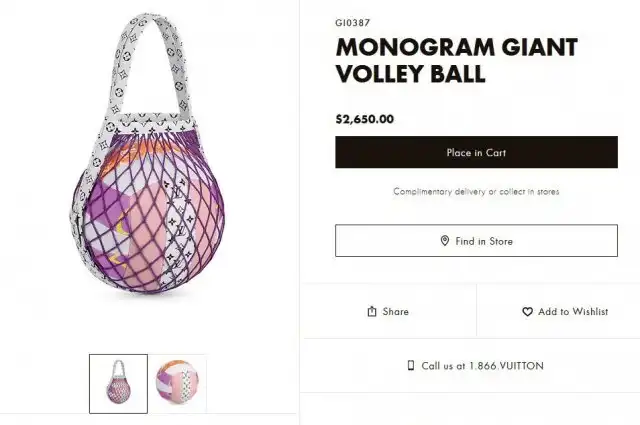Screen dimensions: 640x425
Task: Click the location pin icon in Find in Store
Action: (x=445, y=241)
